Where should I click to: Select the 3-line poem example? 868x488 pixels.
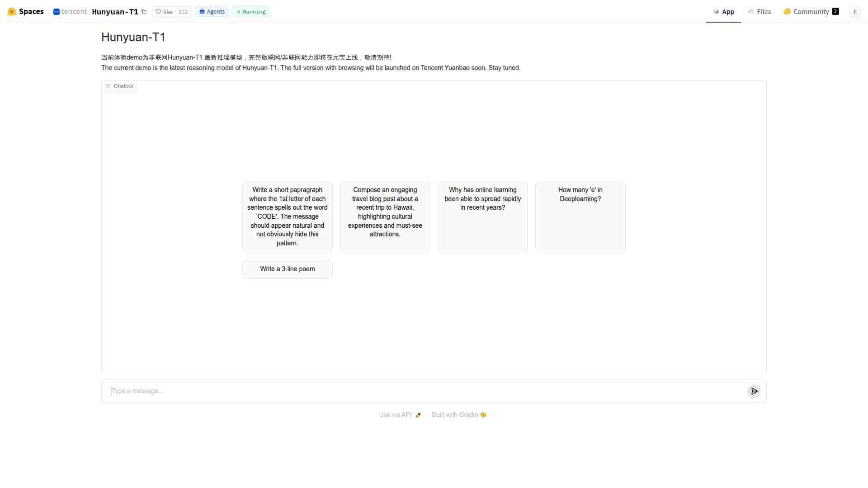[288, 269]
